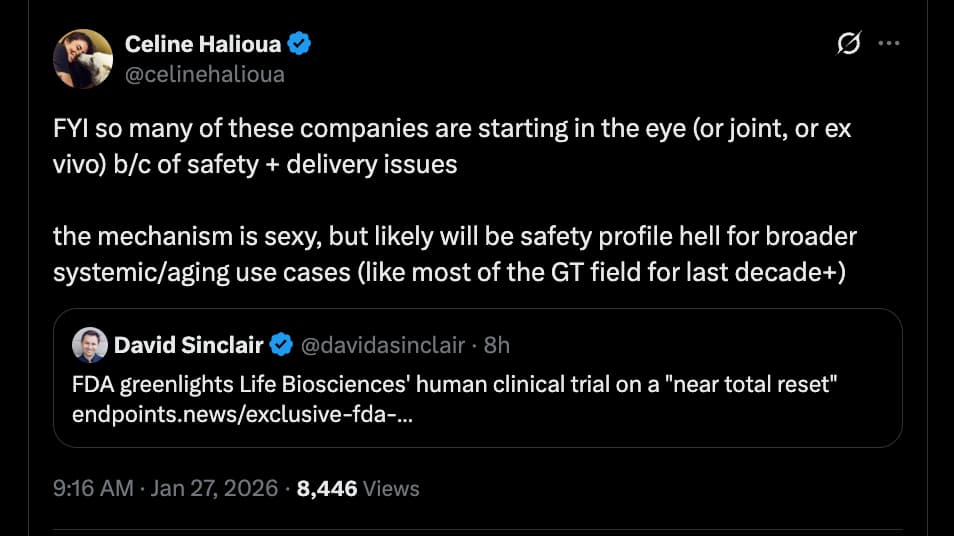Open quoted tweet via the FDA greenlights headline
This screenshot has height=536, width=954.
[x=454, y=386]
